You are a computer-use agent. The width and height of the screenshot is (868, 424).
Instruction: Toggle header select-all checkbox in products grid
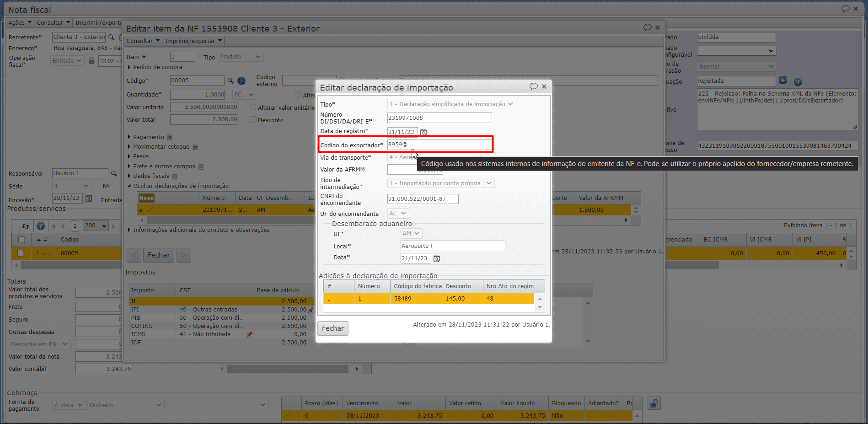point(21,240)
